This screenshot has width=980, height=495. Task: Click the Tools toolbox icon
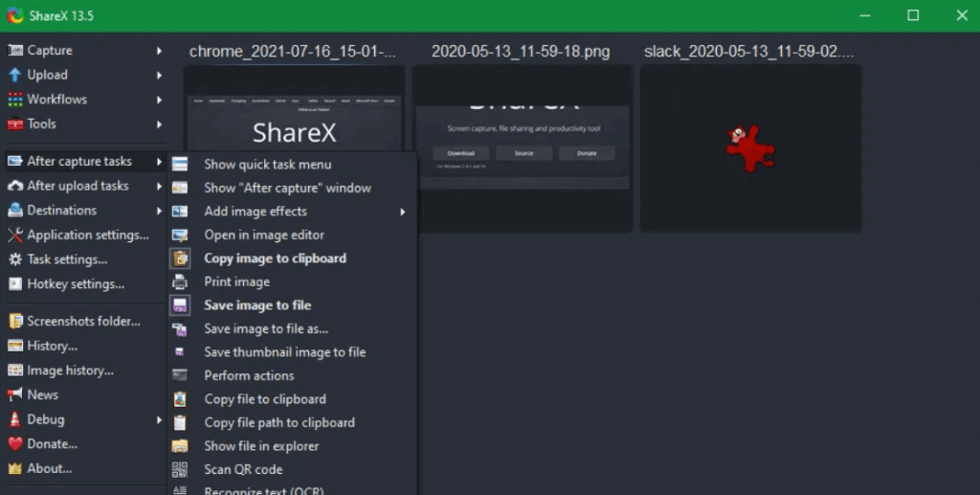(15, 124)
